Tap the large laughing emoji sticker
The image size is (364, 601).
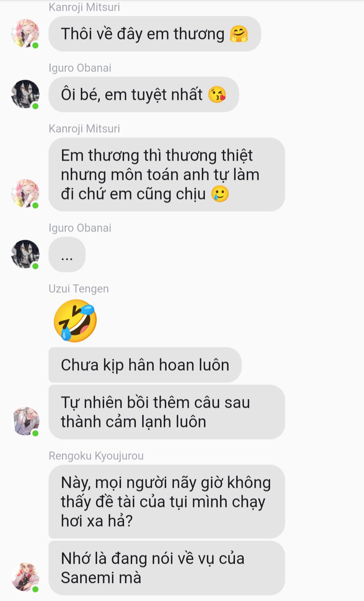pyautogui.click(x=75, y=321)
